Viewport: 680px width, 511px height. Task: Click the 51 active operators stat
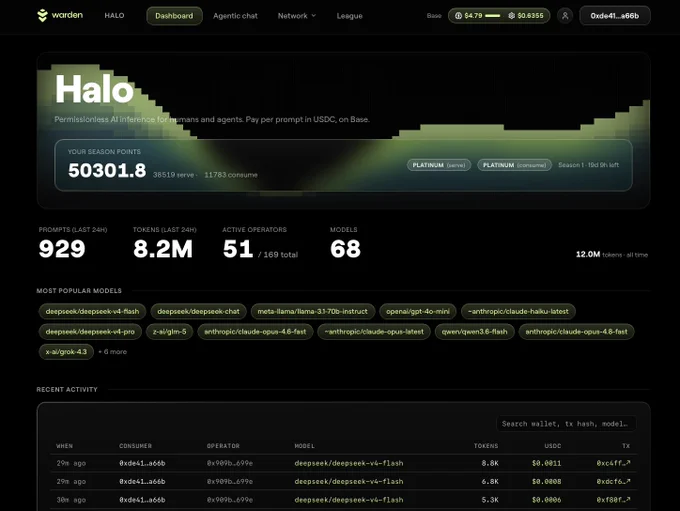pos(238,249)
